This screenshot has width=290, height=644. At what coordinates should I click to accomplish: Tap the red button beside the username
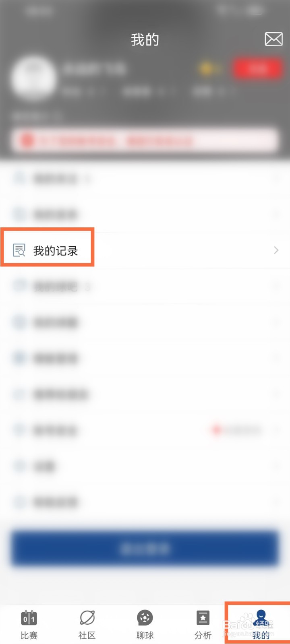click(x=257, y=69)
